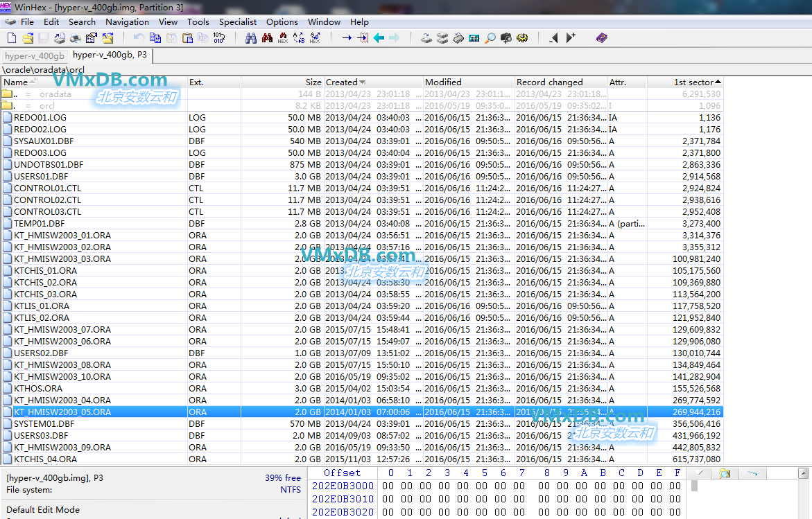
Task: Click the New file toolbar icon
Action: pyautogui.click(x=11, y=38)
